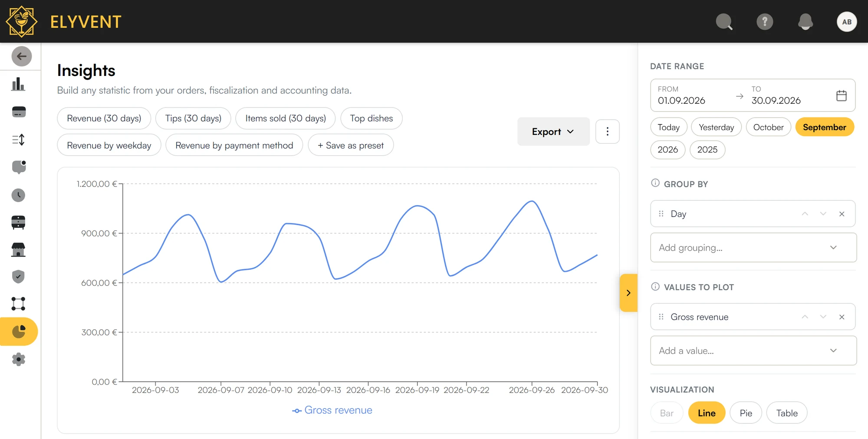The image size is (868, 439).
Task: Select the 2026 date preset
Action: coord(667,150)
